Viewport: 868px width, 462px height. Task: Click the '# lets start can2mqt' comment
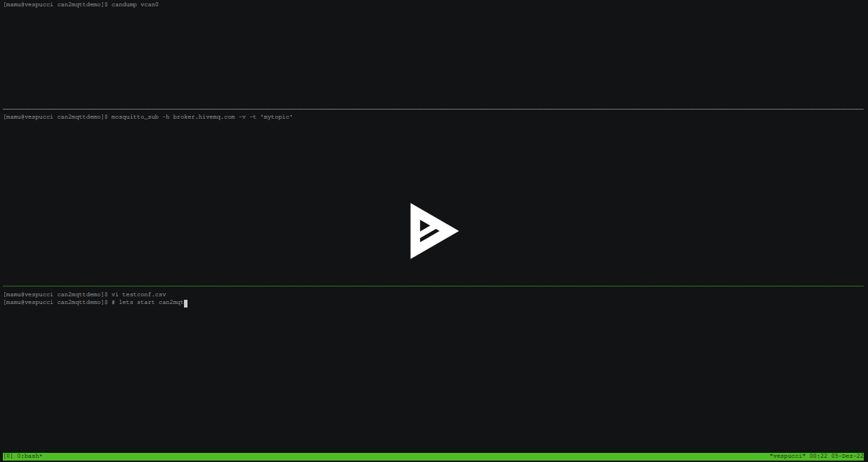[x=147, y=303]
